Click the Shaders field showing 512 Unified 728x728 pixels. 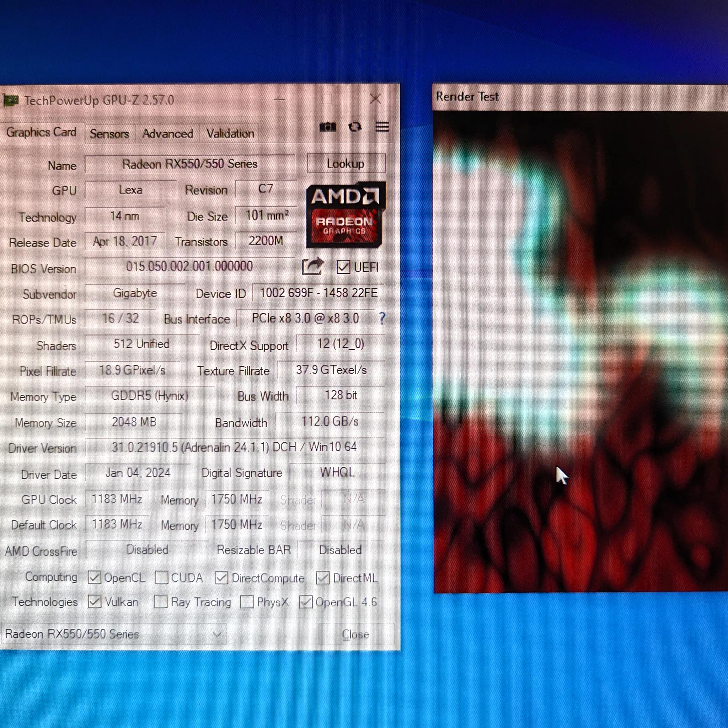tap(142, 344)
